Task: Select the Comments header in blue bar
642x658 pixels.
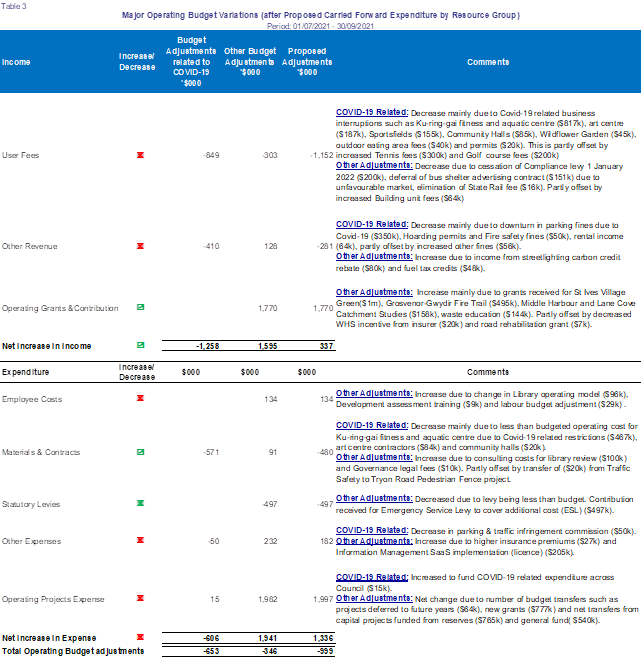Action: pyautogui.click(x=488, y=62)
